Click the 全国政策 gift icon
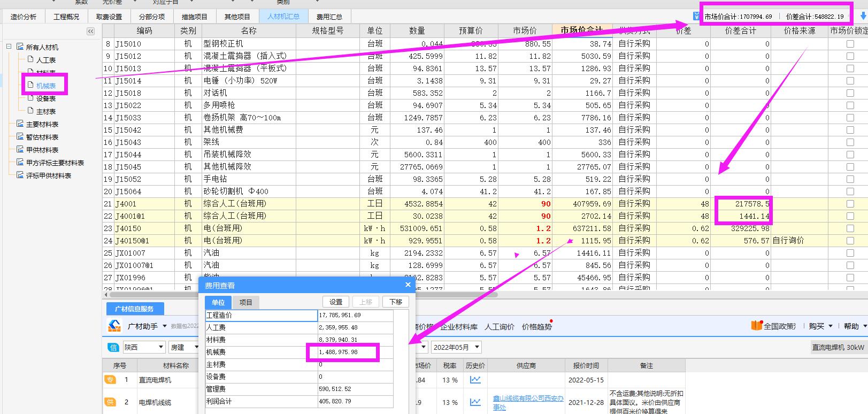Viewport: 868px width, 414px height. [x=756, y=326]
